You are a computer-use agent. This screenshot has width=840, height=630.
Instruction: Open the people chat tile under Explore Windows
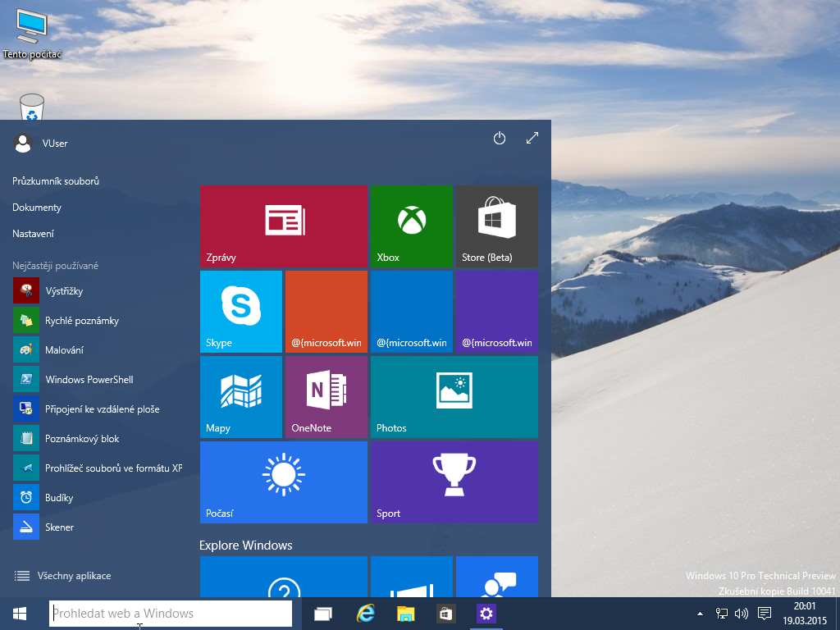coord(496,577)
